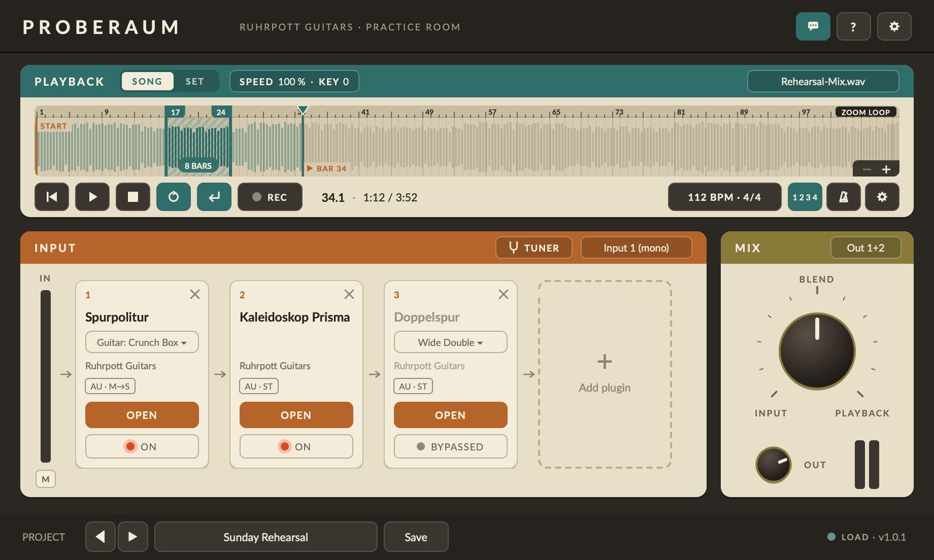Remove the Spurpolitur plugin
This screenshot has height=560, width=934.
click(x=195, y=295)
